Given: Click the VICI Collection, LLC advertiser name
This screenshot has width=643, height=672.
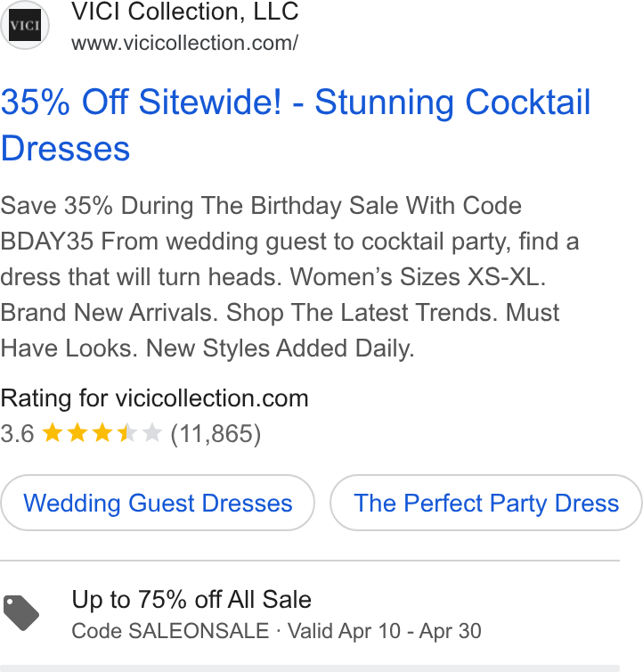Looking at the screenshot, I should click(x=184, y=12).
